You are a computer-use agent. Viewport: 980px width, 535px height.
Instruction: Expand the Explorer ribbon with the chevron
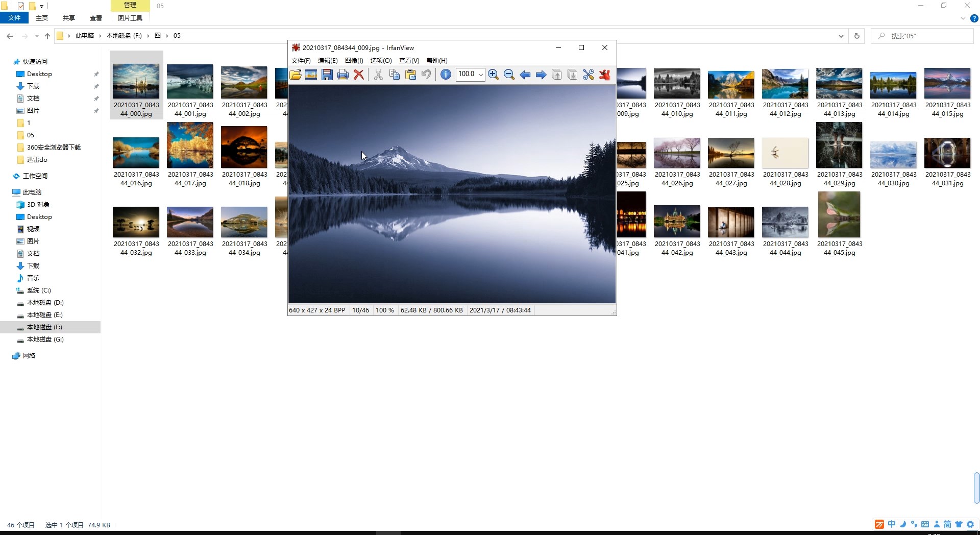click(963, 18)
